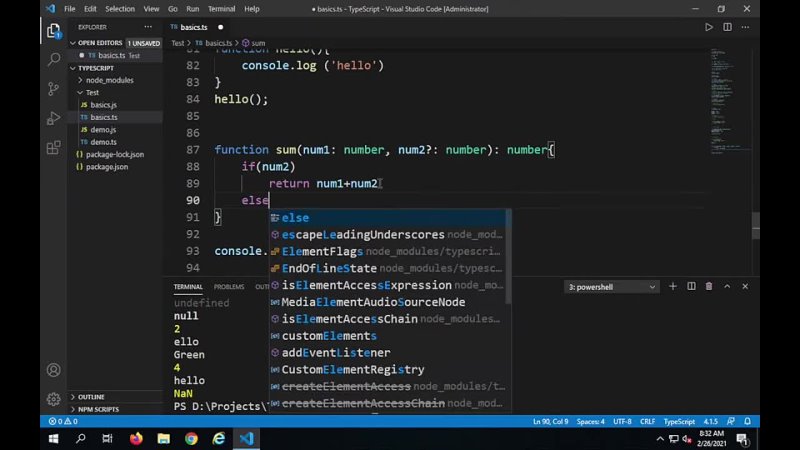This screenshot has width=800, height=450.
Task: Open the Search view in activity bar
Action: (54, 59)
